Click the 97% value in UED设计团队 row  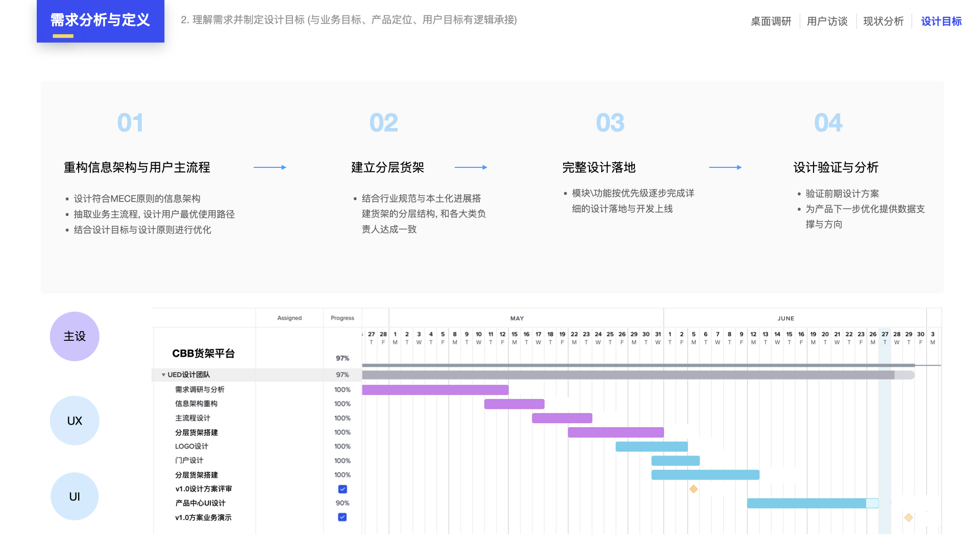point(342,375)
